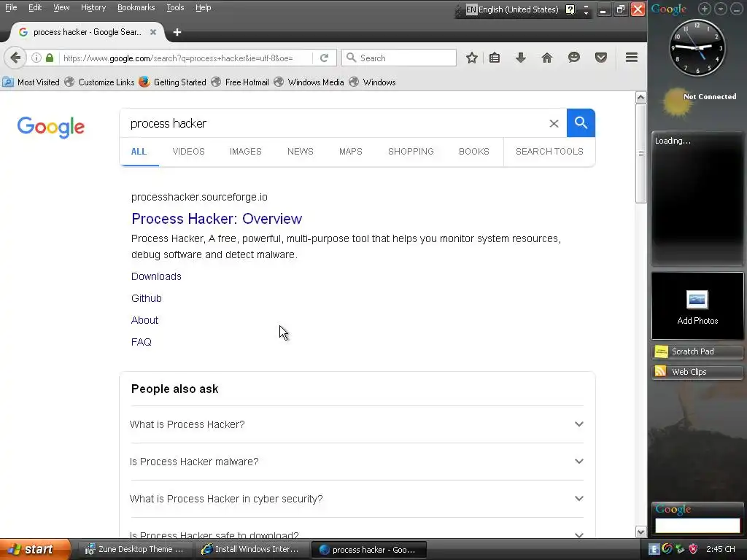Open site information icon in address bar
The width and height of the screenshot is (747, 560).
click(x=36, y=58)
